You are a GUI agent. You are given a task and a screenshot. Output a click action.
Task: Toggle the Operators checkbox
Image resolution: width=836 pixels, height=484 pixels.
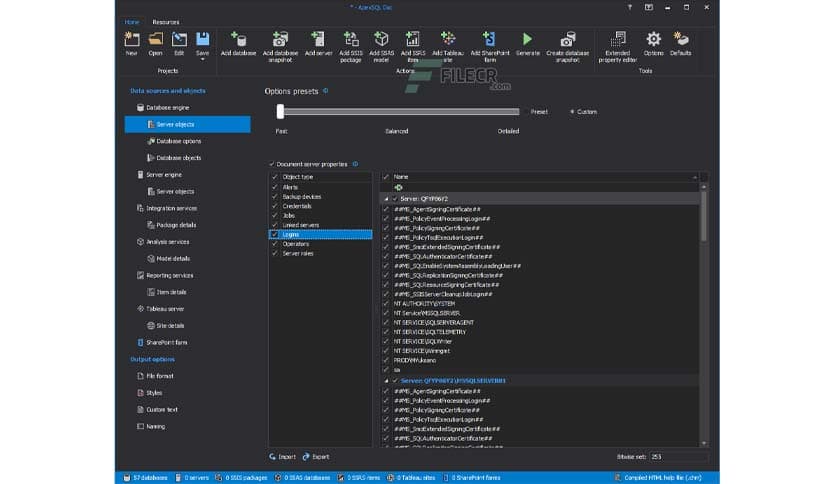tap(275, 244)
